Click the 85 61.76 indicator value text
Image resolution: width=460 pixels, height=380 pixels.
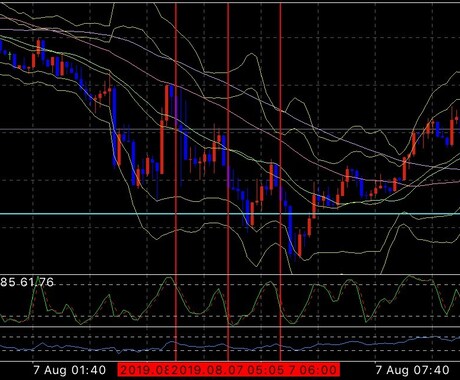coord(27,282)
